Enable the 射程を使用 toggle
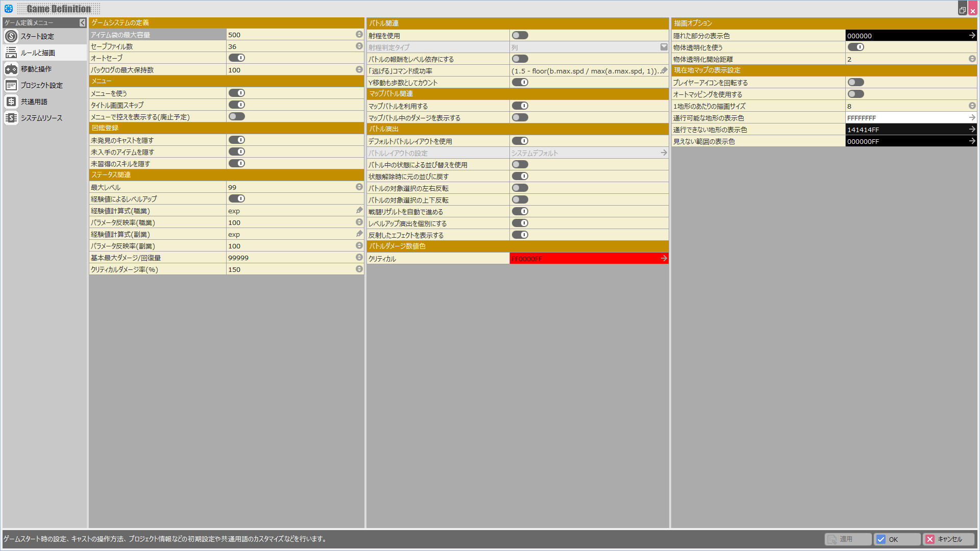980x551 pixels. point(520,36)
